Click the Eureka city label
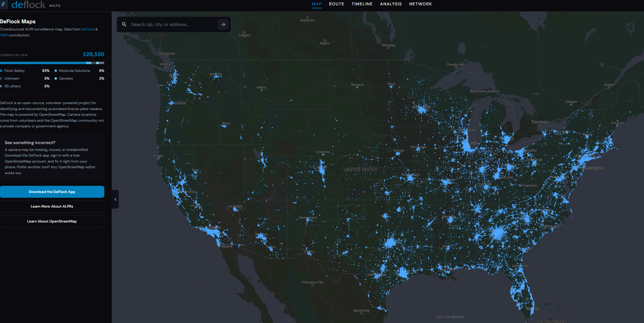The image size is (644, 323). (158, 156)
